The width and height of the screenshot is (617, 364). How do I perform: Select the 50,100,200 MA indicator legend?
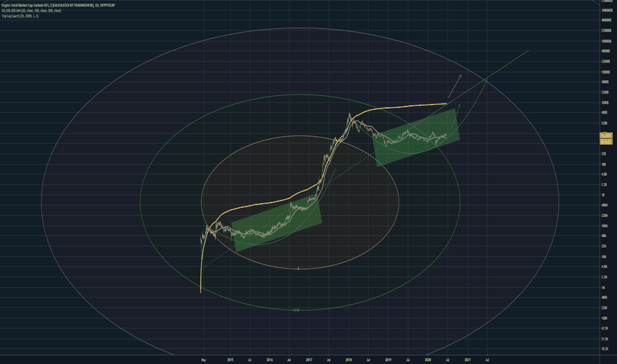31,11
